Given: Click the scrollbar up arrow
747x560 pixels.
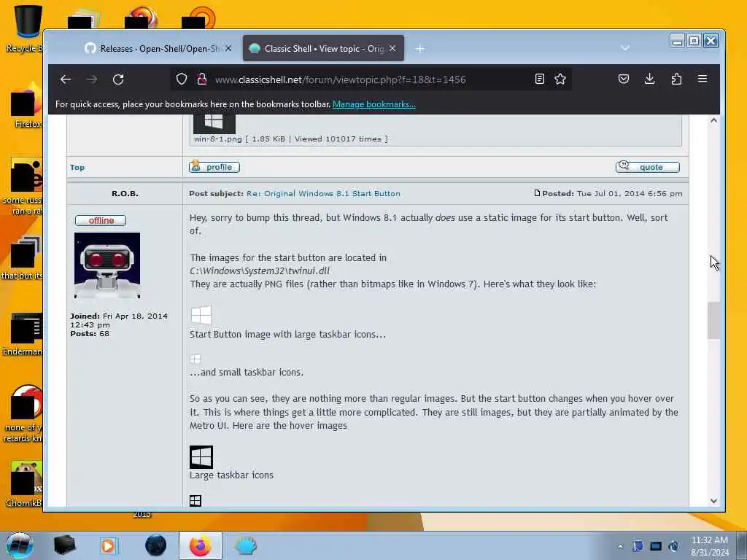Looking at the screenshot, I should tap(713, 120).
